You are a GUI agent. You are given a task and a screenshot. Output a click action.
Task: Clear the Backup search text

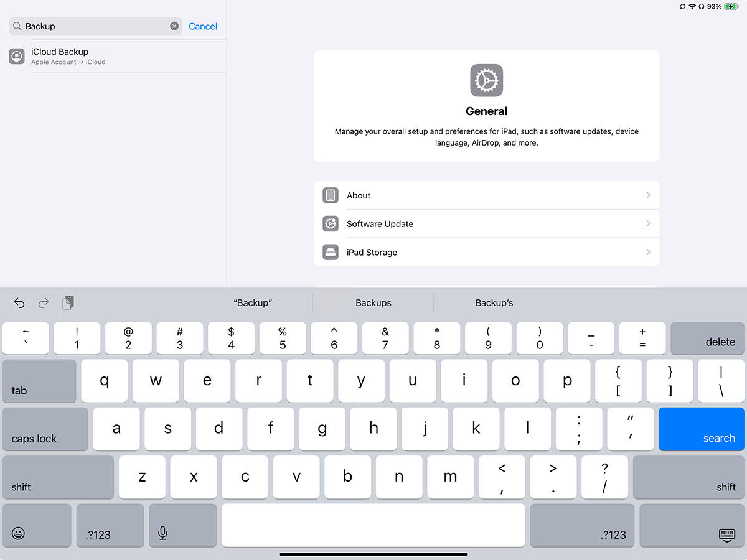tap(174, 26)
